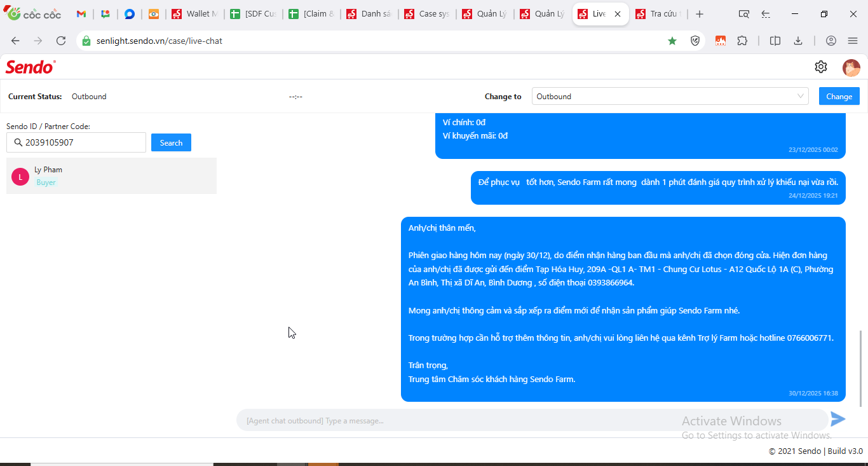Open the browser shield protection icon
Viewport: 868px width, 466px height.
coord(695,41)
